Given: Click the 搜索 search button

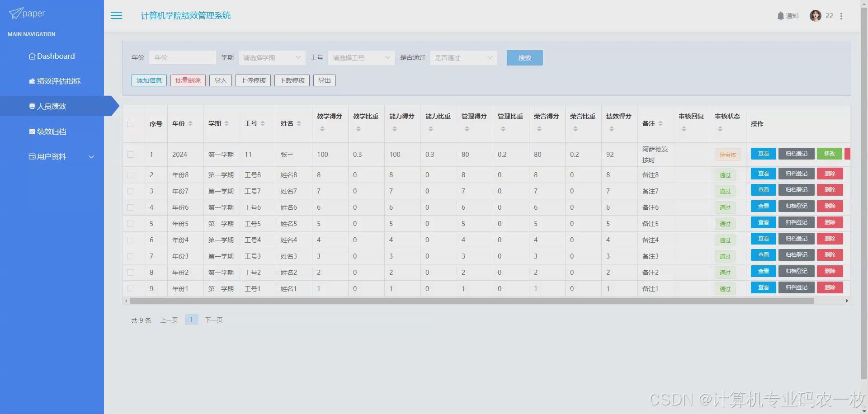Looking at the screenshot, I should [x=524, y=58].
